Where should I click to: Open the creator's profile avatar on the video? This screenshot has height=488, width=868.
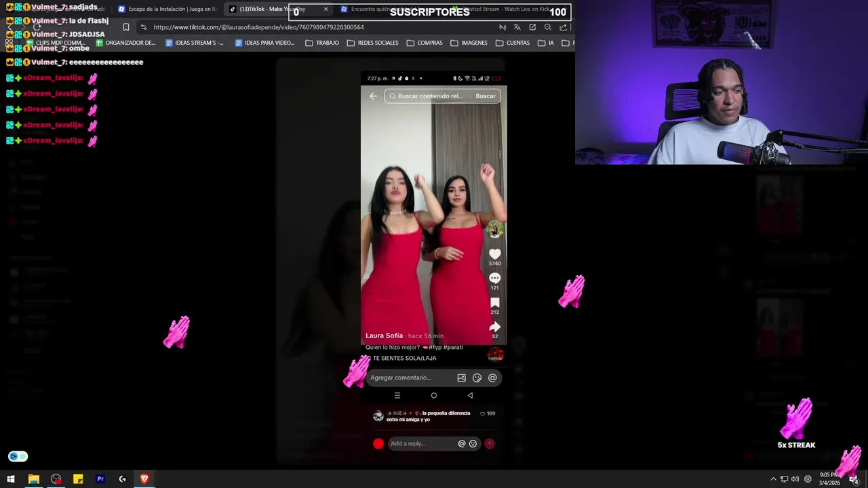coord(495,230)
